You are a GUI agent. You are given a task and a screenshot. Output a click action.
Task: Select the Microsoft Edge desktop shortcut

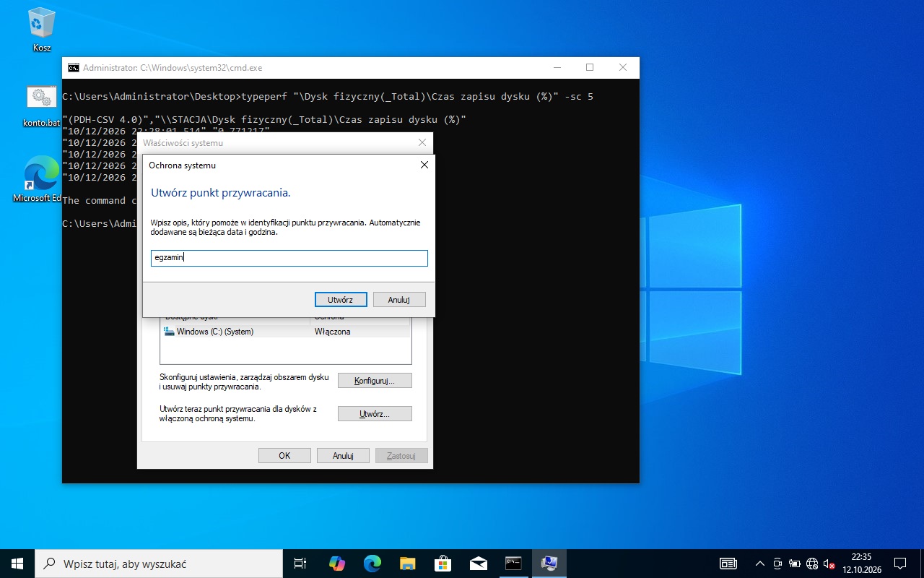point(42,179)
